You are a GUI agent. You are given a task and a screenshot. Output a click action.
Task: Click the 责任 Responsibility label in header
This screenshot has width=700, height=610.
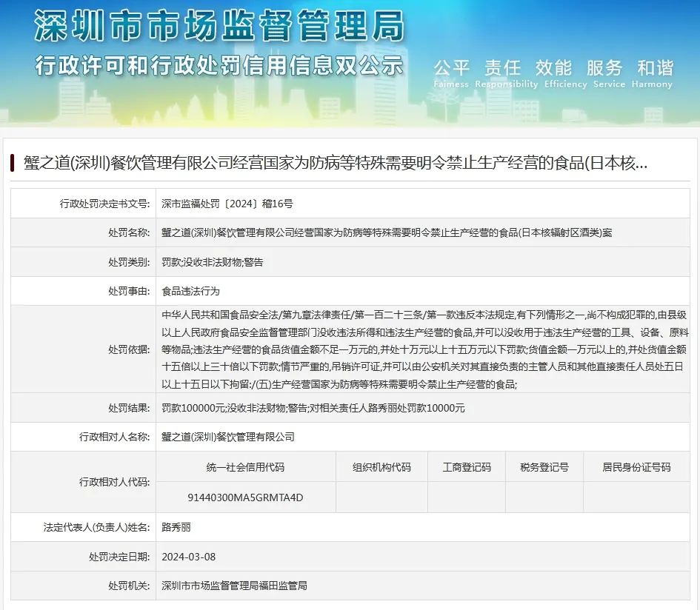tap(502, 67)
